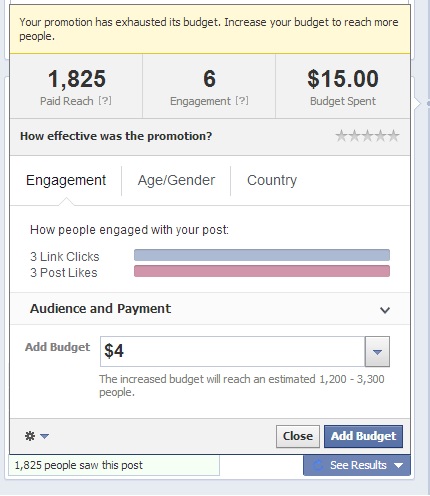Rate promotion with the third star
430x496 pixels.
367,136
